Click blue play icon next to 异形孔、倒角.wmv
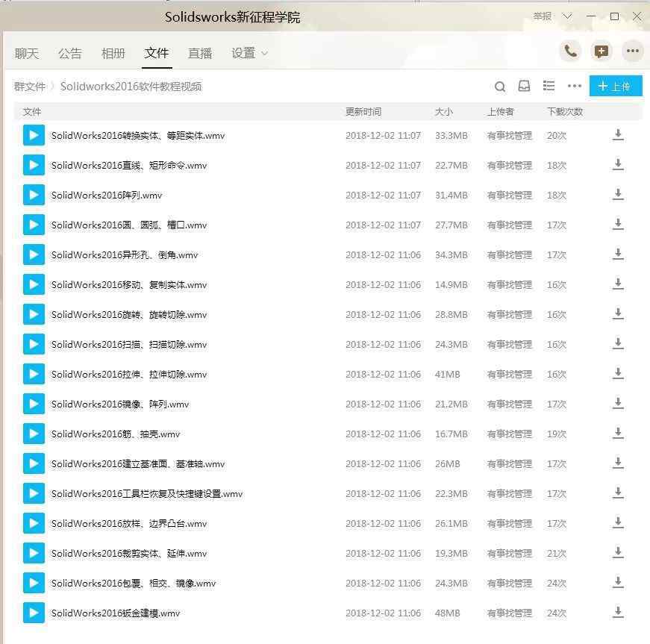The width and height of the screenshot is (650, 644). pyautogui.click(x=34, y=254)
